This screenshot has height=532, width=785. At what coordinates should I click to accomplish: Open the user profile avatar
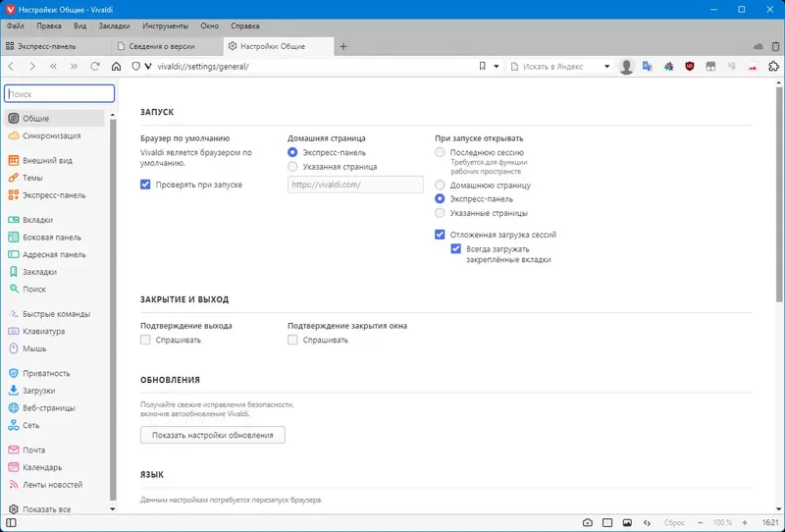tap(626, 66)
